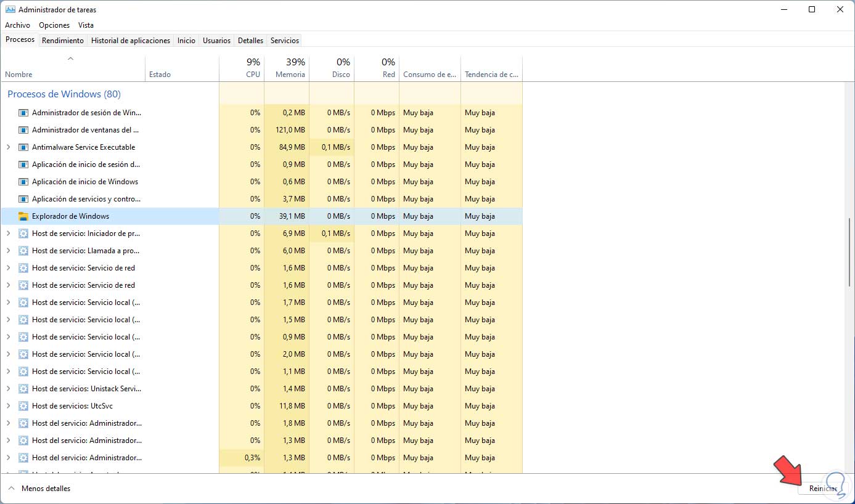The height and width of the screenshot is (504, 855).
Task: Select the gear icon of the UtcSvc host
Action: (23, 406)
